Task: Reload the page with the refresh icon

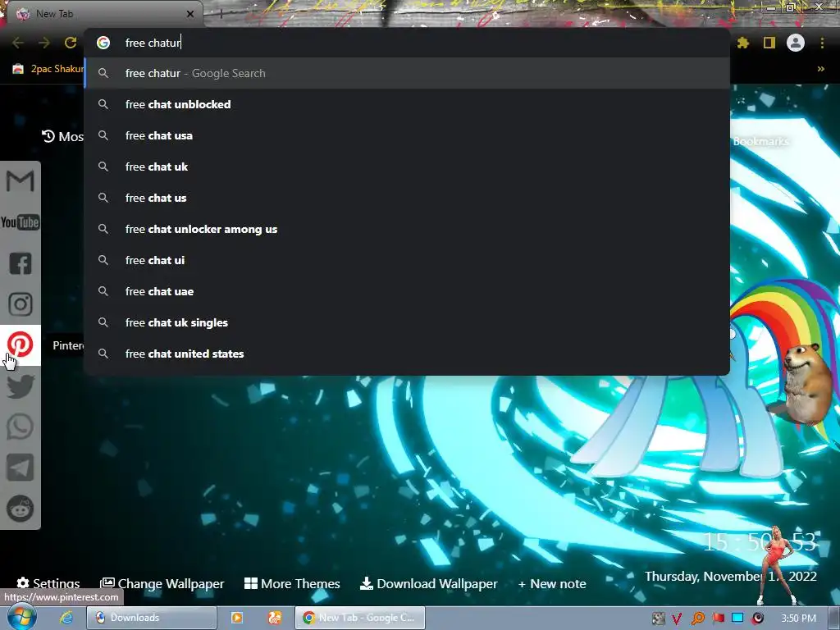Action: point(71,43)
